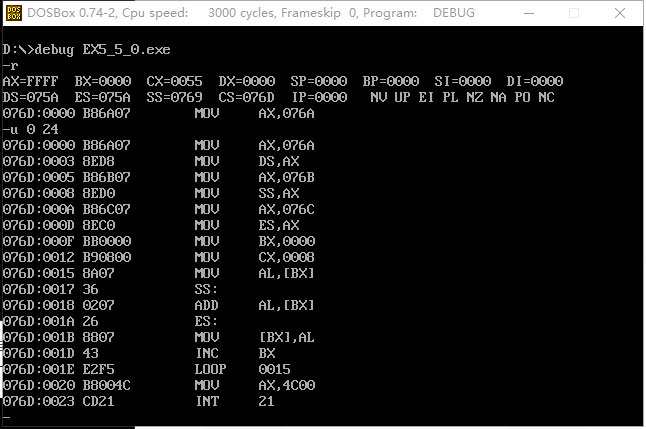Click the command line 'debug EX5_5_0.exe'
The height and width of the screenshot is (429, 646).
pos(103,49)
